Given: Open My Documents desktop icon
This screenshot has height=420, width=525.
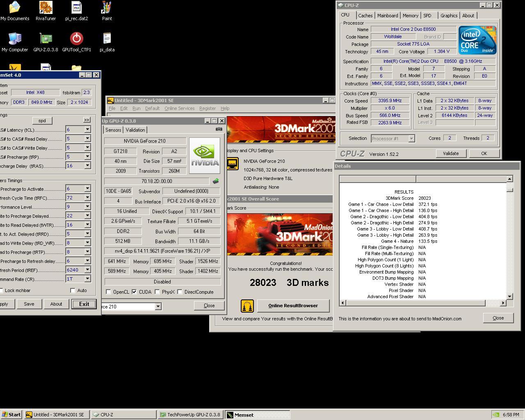Looking at the screenshot, I should 15,11.
